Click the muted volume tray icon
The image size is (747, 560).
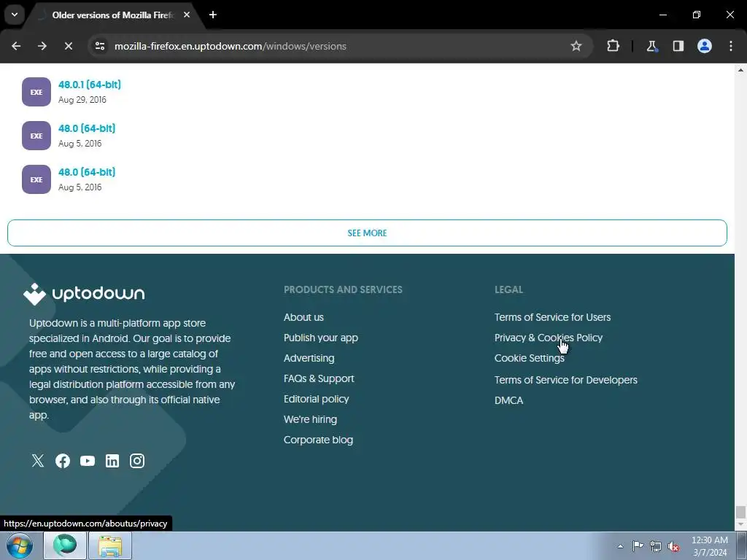[x=673, y=547]
